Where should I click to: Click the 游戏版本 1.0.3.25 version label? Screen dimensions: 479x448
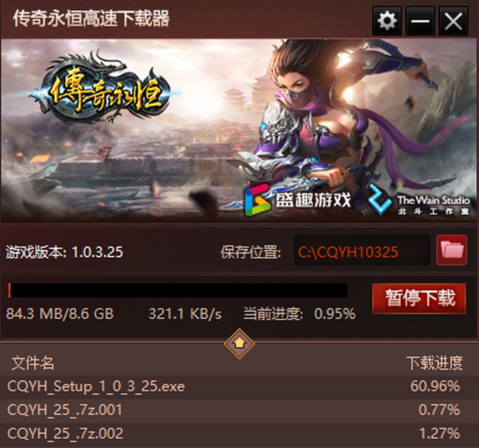[x=64, y=252]
